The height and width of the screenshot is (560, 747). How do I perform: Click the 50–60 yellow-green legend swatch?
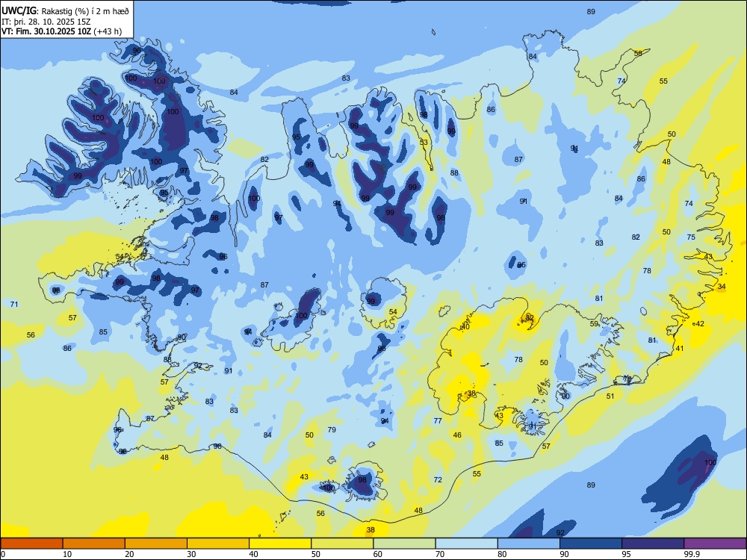(342, 544)
